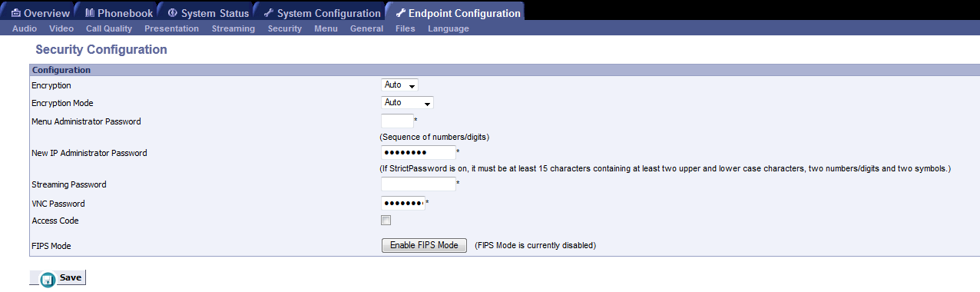Focus the Menu Administrator Password field
Screen dimensions: 980x292
(397, 121)
